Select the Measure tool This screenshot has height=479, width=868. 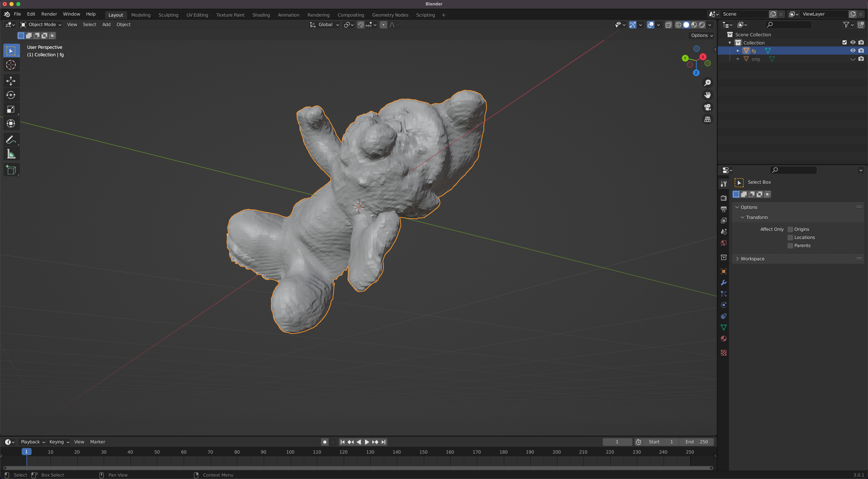tap(11, 154)
